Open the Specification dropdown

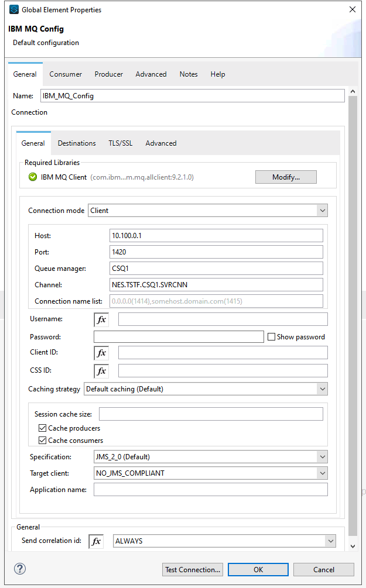211,457
